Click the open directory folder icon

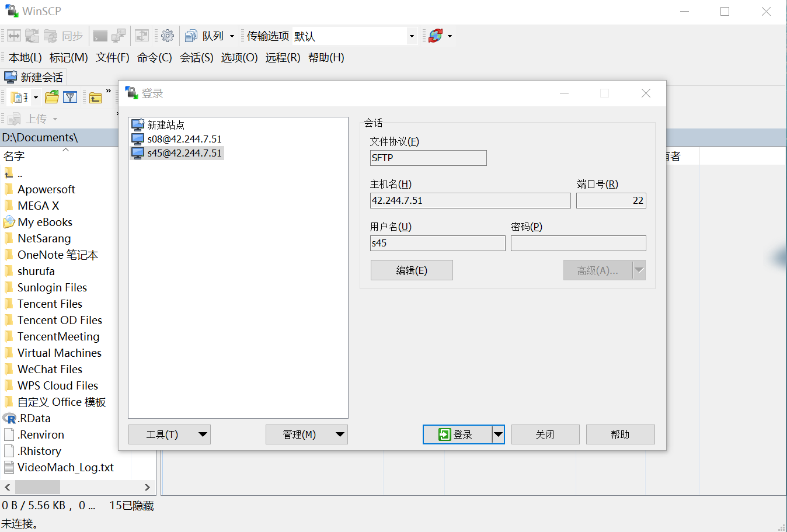(52, 97)
